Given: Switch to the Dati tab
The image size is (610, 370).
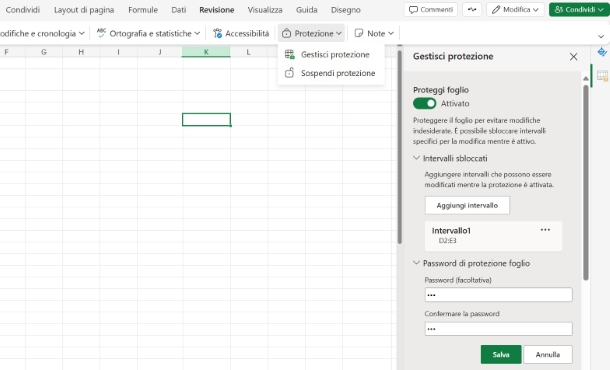Looking at the screenshot, I should pyautogui.click(x=179, y=10).
